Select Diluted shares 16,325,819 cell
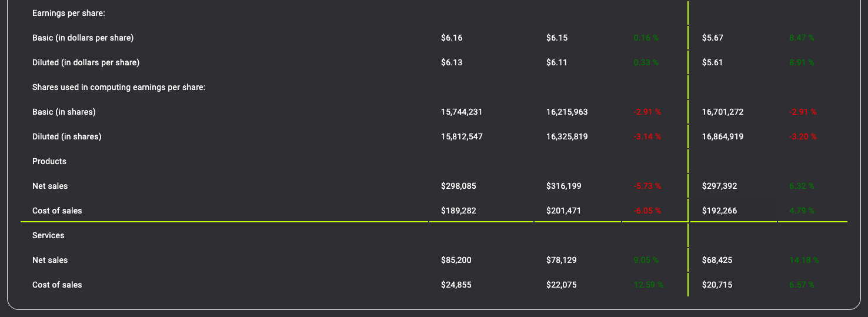The width and height of the screenshot is (868, 317). pos(567,136)
